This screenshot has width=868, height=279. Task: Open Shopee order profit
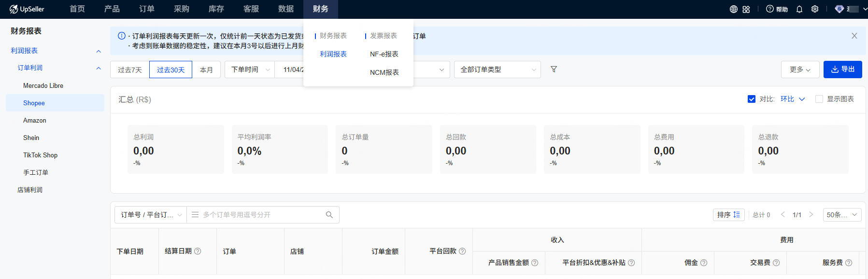pyautogui.click(x=55, y=103)
